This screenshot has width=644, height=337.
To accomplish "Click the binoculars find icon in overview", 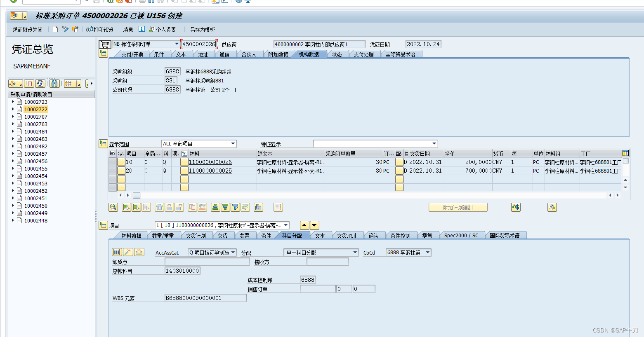I will coord(54,84).
